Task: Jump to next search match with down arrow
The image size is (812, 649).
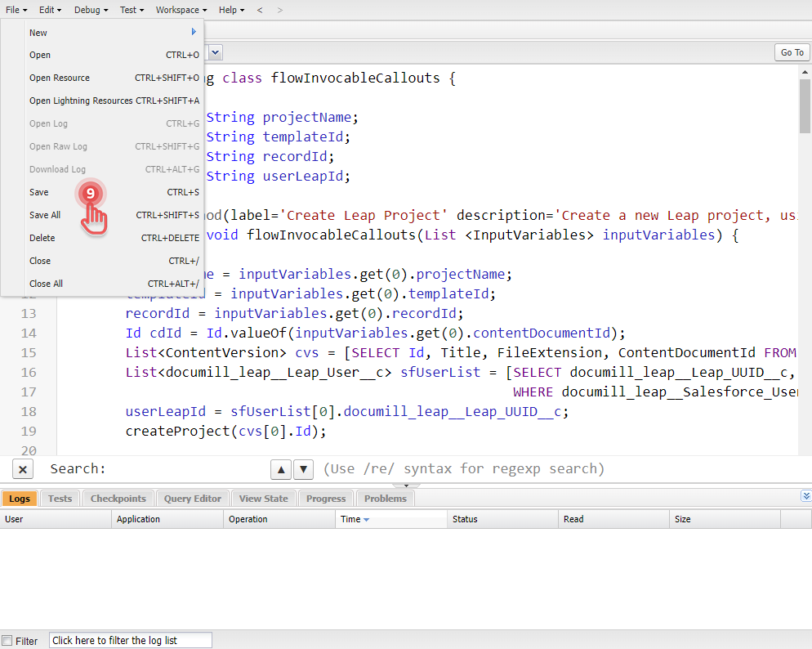Action: (301, 468)
